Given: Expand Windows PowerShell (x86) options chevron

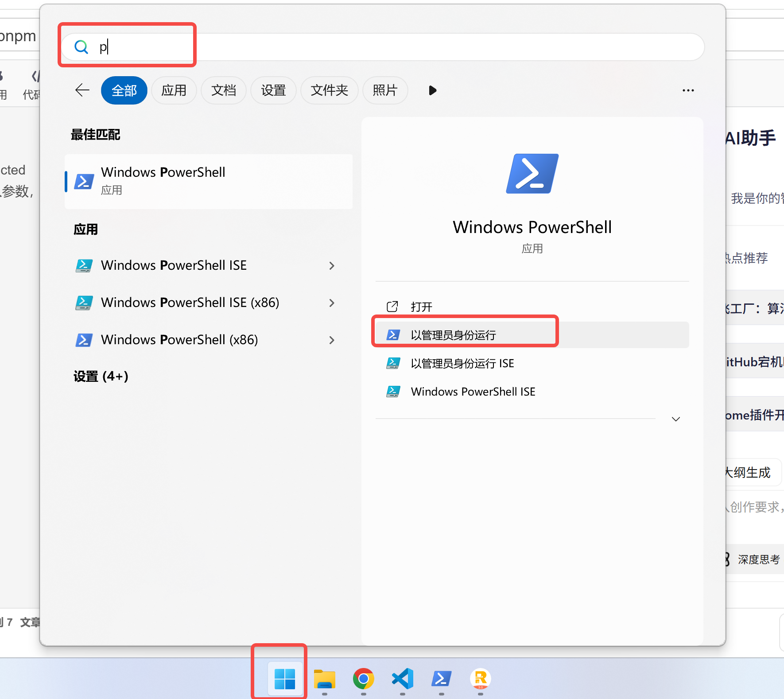Looking at the screenshot, I should pos(332,340).
